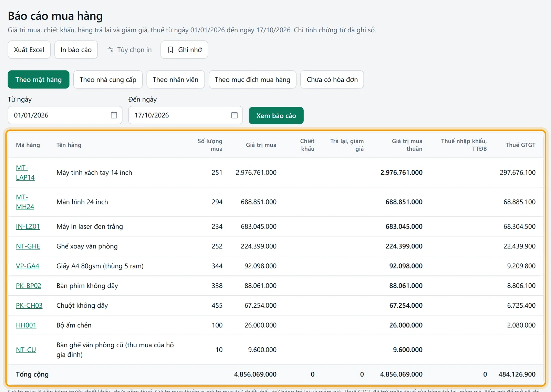The height and width of the screenshot is (392, 551).
Task: Click the Số lượng mua column header
Action: click(x=210, y=145)
